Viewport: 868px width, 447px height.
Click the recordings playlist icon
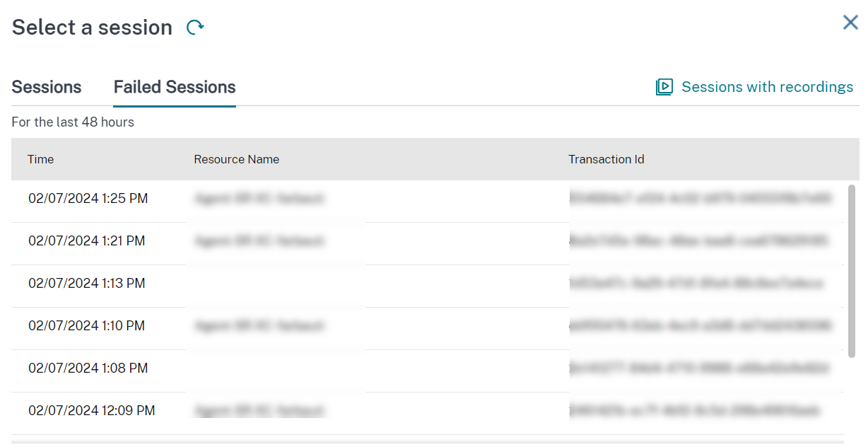pyautogui.click(x=664, y=87)
